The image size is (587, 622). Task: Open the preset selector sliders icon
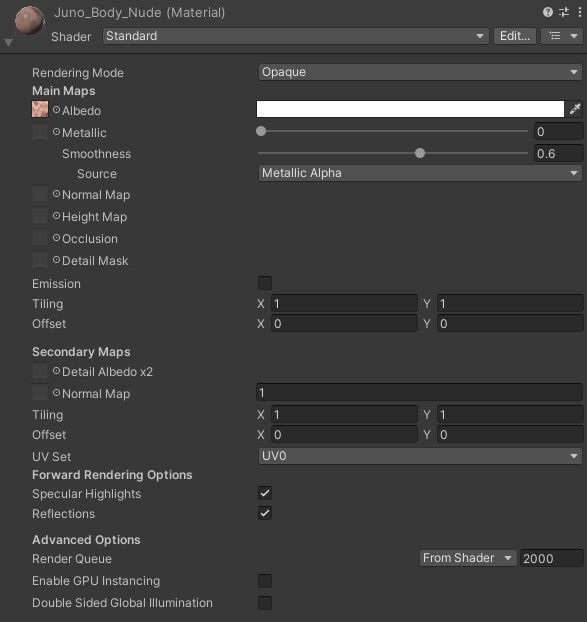564,12
